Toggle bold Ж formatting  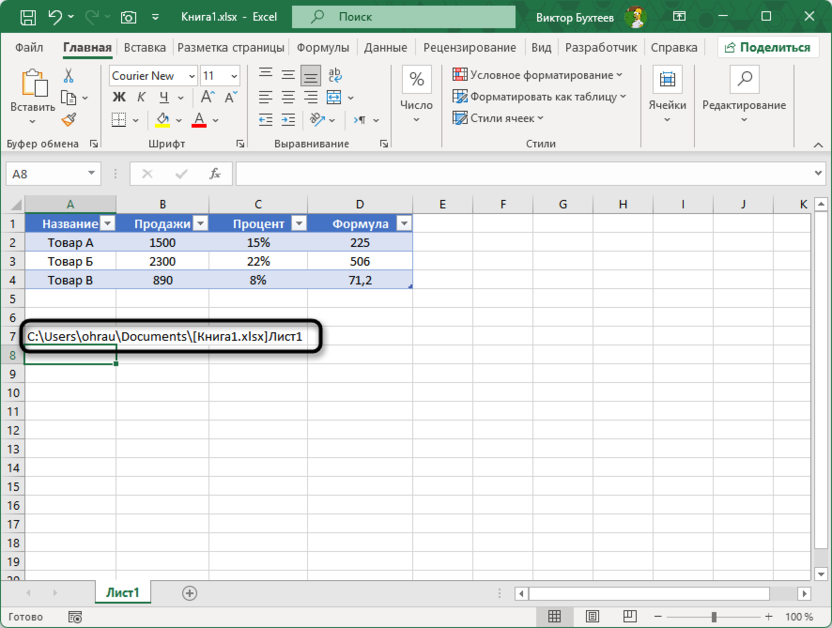click(x=118, y=97)
